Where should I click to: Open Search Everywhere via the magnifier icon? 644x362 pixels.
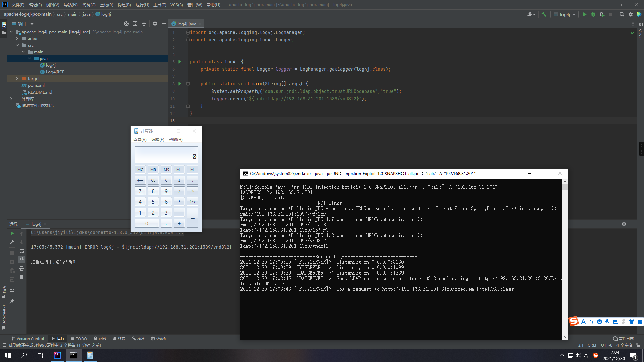[x=622, y=14]
